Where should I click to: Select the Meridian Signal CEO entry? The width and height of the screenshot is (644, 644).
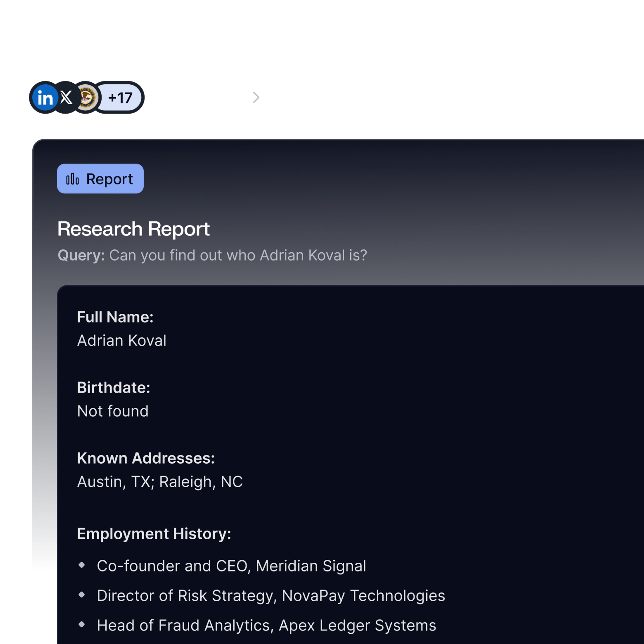(x=231, y=566)
